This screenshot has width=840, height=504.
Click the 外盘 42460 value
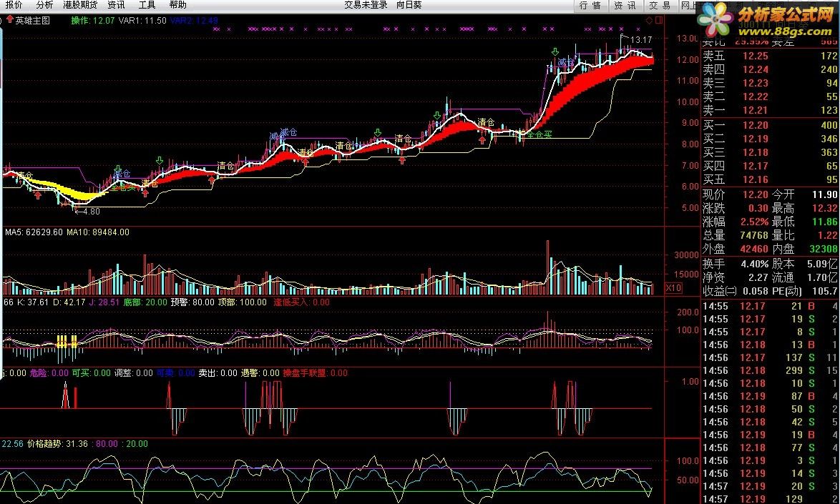(754, 249)
